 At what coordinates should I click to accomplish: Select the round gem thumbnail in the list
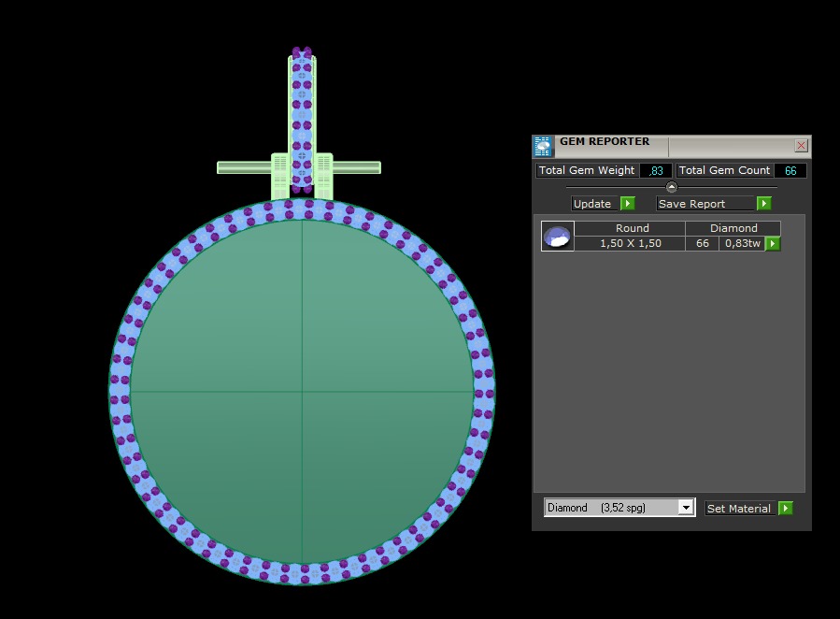(557, 236)
